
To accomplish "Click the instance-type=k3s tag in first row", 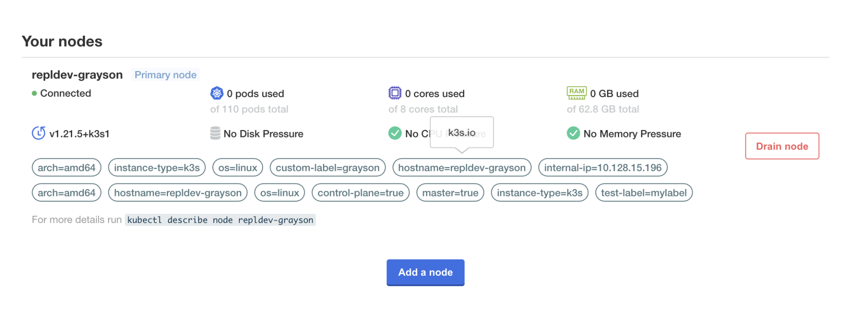I will pyautogui.click(x=157, y=168).
